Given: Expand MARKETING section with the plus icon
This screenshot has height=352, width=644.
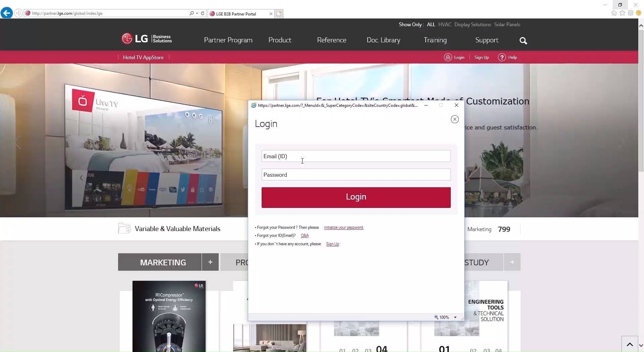Looking at the screenshot, I should [x=210, y=262].
